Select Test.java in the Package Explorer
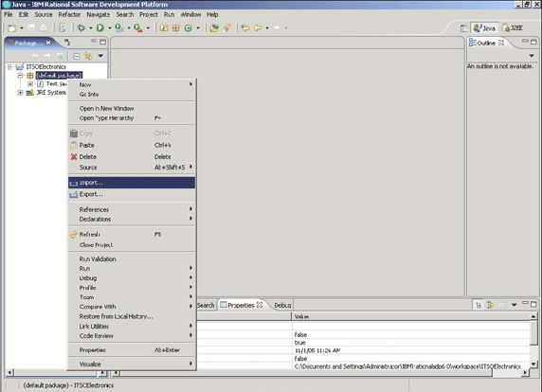The width and height of the screenshot is (542, 392). click(56, 84)
